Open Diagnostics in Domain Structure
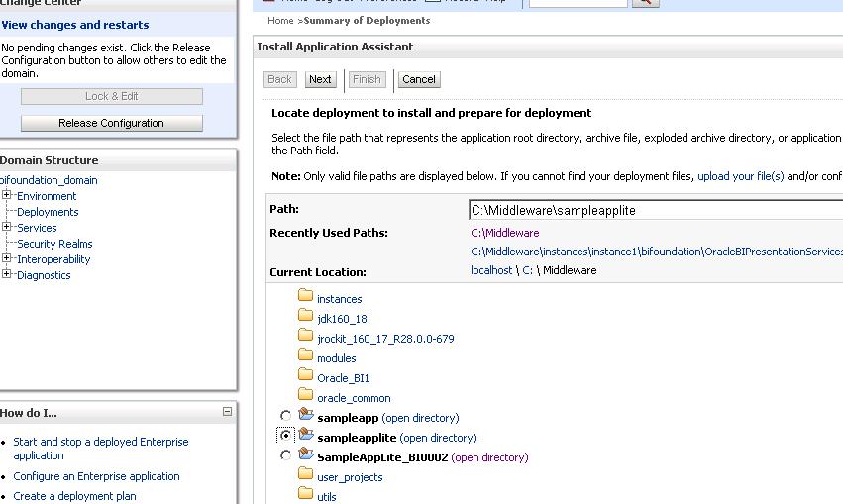This screenshot has height=504, width=843. [44, 275]
